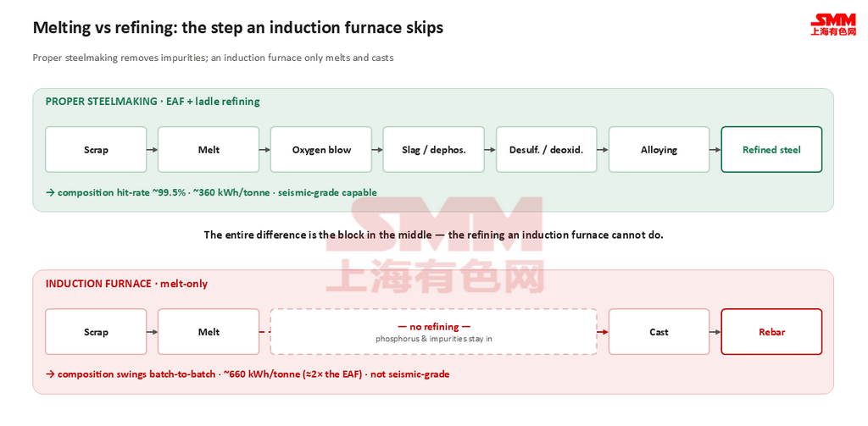Select the 'PROPER STEELMAKING · EAF + ladle refining' heading
The height and width of the screenshot is (426, 868).
[x=153, y=102]
